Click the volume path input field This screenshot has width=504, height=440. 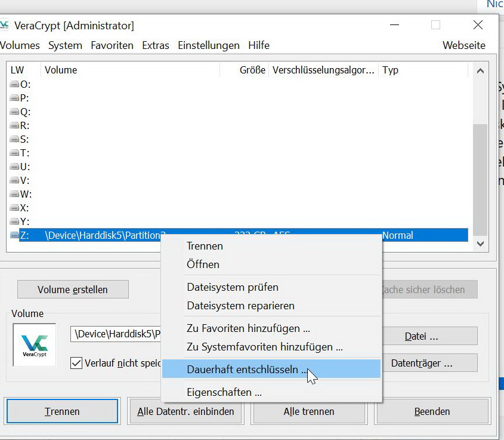(x=116, y=334)
